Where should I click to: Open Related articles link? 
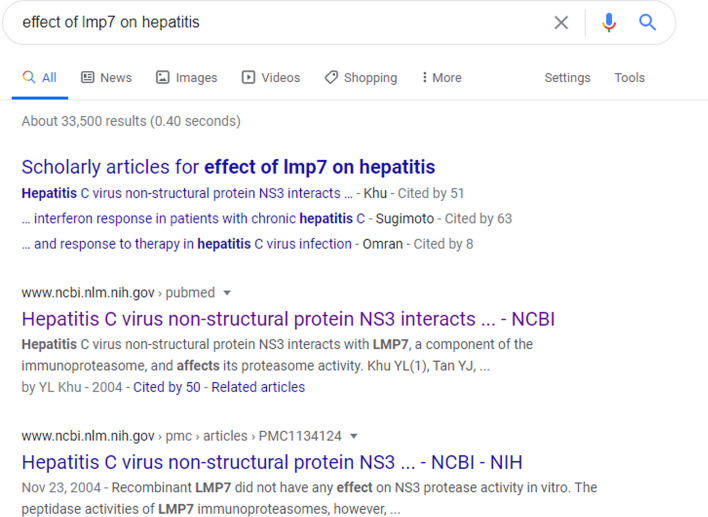point(260,387)
